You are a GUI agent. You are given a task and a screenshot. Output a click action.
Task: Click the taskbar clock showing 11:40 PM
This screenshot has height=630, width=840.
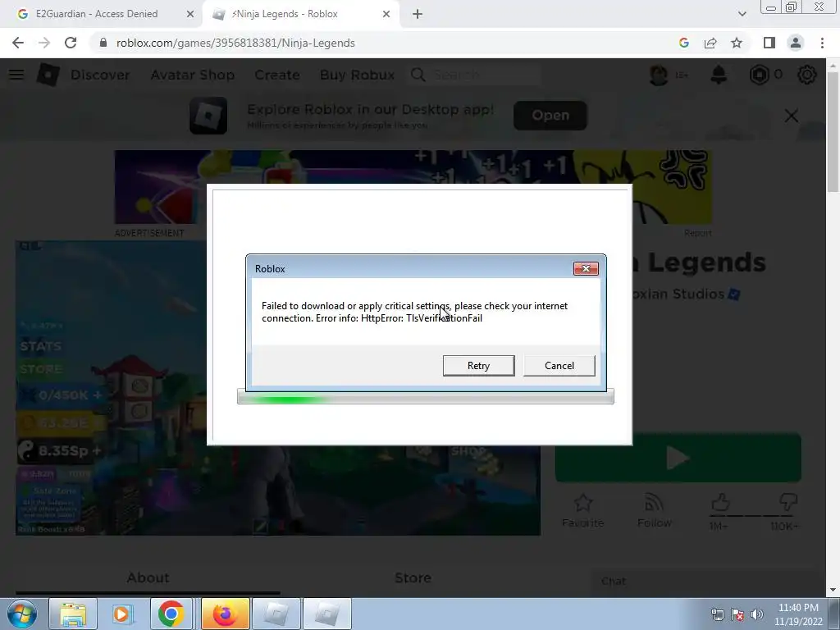tap(798, 614)
